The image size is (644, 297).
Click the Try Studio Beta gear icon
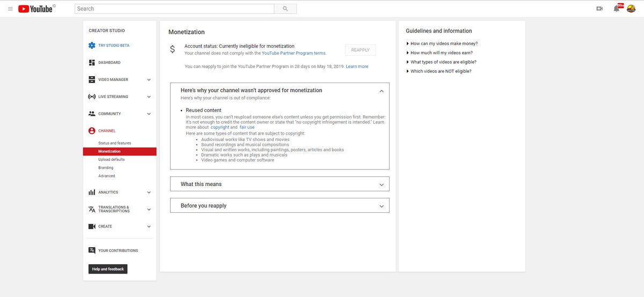pos(92,46)
